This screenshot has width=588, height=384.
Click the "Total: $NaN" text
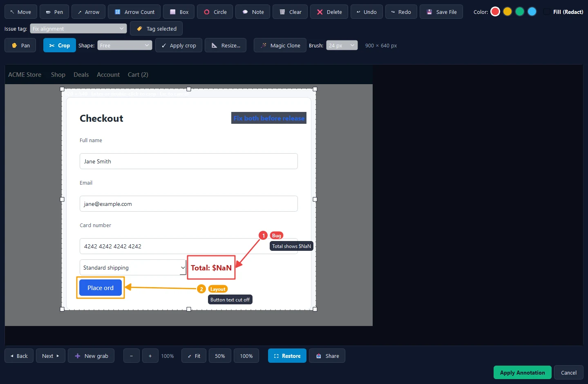tap(211, 268)
